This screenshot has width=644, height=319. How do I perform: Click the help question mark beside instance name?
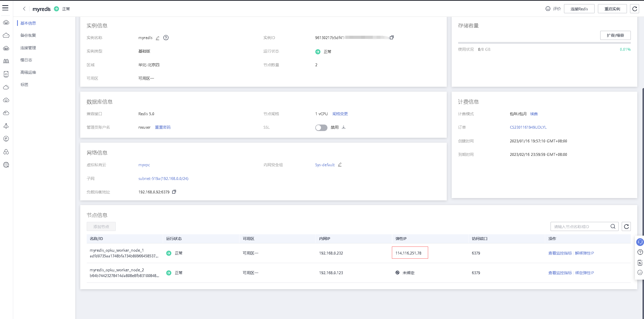tap(166, 38)
